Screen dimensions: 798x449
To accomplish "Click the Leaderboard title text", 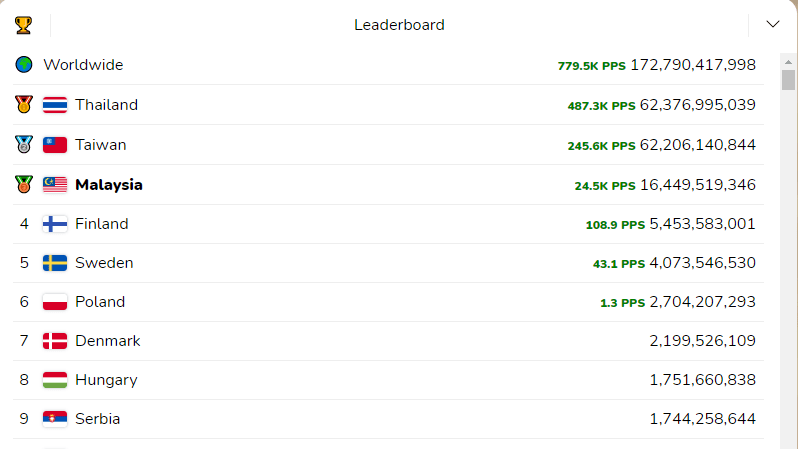I will coord(399,25).
